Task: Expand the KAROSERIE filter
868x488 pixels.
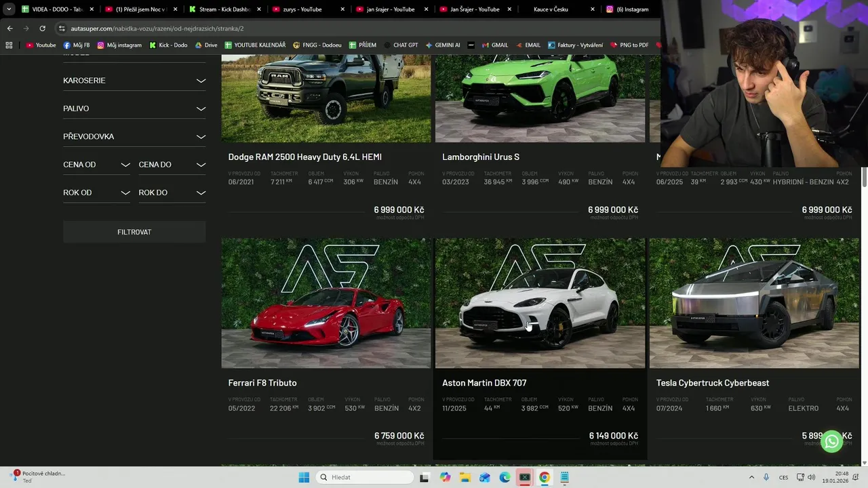Action: point(134,80)
